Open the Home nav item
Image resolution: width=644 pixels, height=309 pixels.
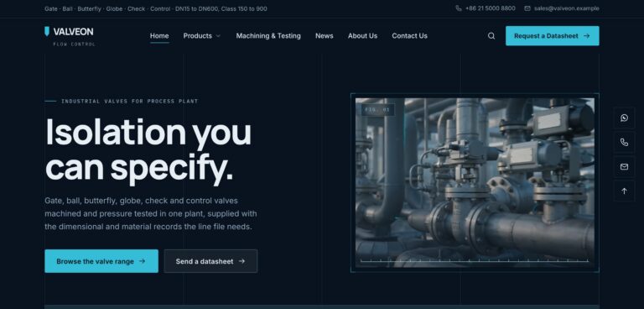pos(159,36)
